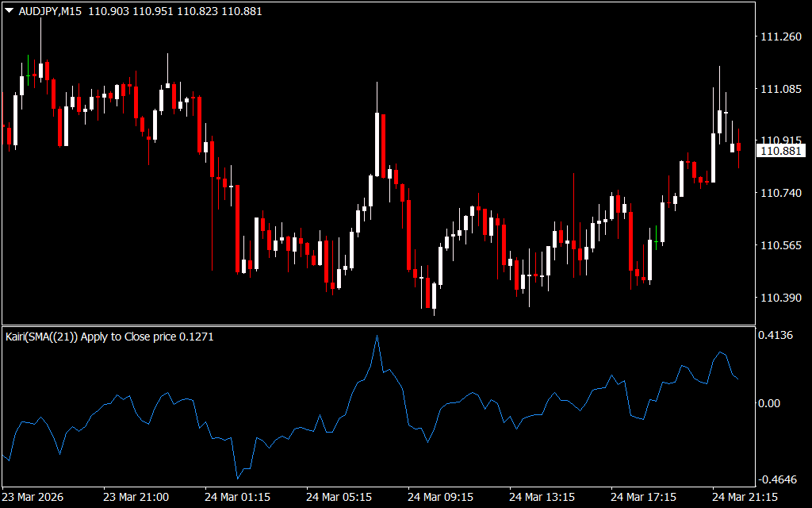The width and height of the screenshot is (812, 508).
Task: Click the 23 Mar 2026 date label
Action: coord(35,497)
